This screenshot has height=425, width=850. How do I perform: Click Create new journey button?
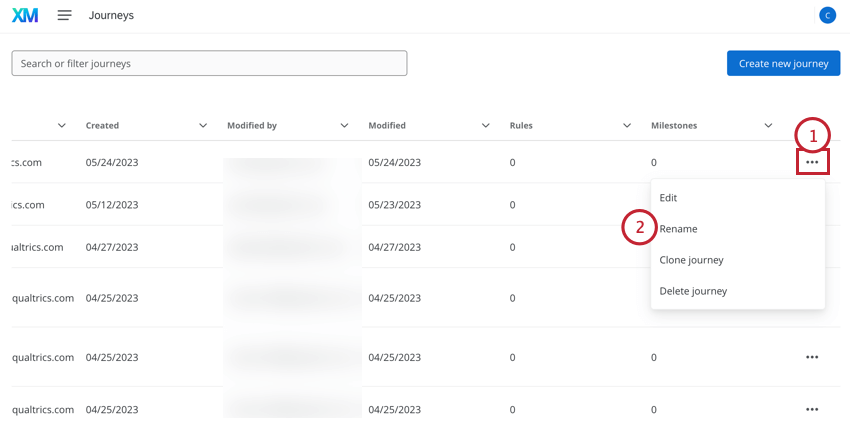[x=783, y=63]
